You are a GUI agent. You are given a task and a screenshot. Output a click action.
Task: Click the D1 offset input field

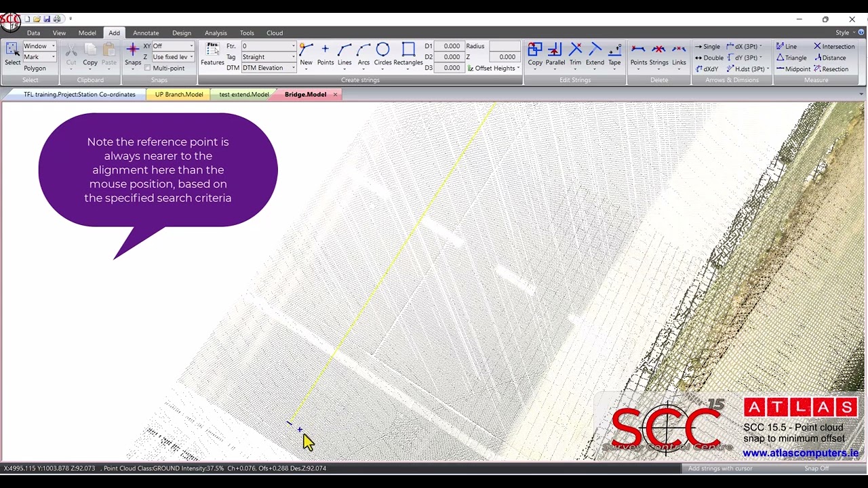448,46
